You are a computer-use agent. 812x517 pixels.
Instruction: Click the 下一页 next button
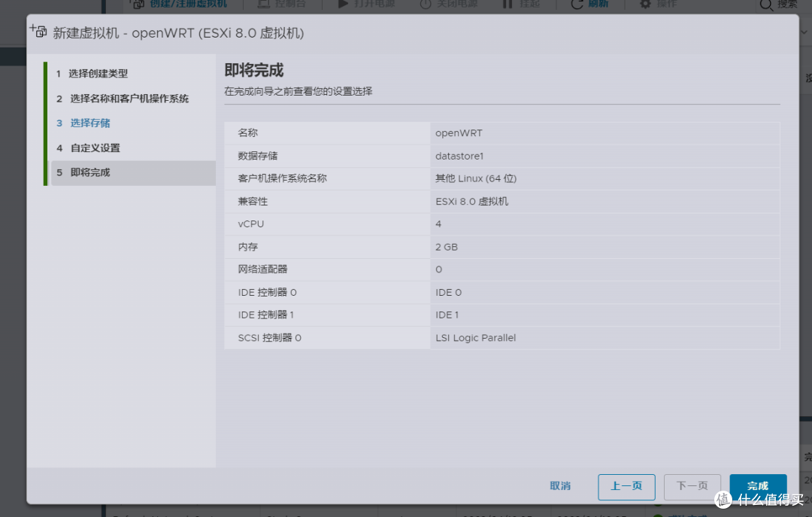point(692,487)
